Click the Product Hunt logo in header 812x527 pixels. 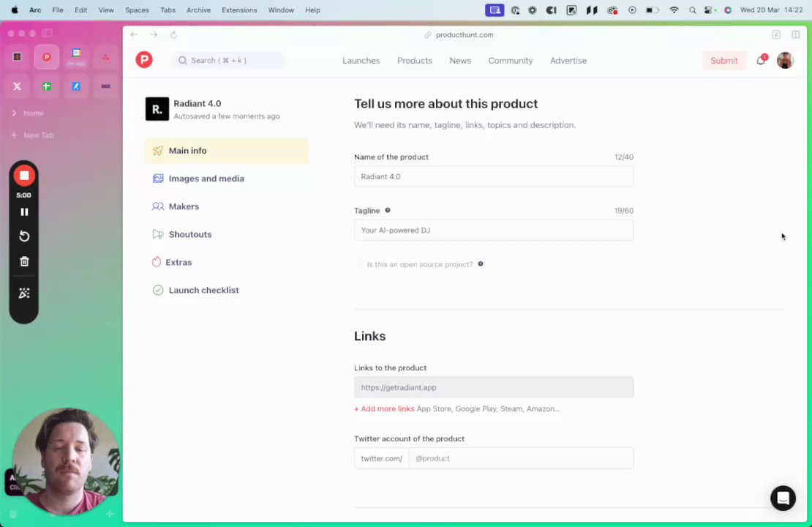point(144,60)
